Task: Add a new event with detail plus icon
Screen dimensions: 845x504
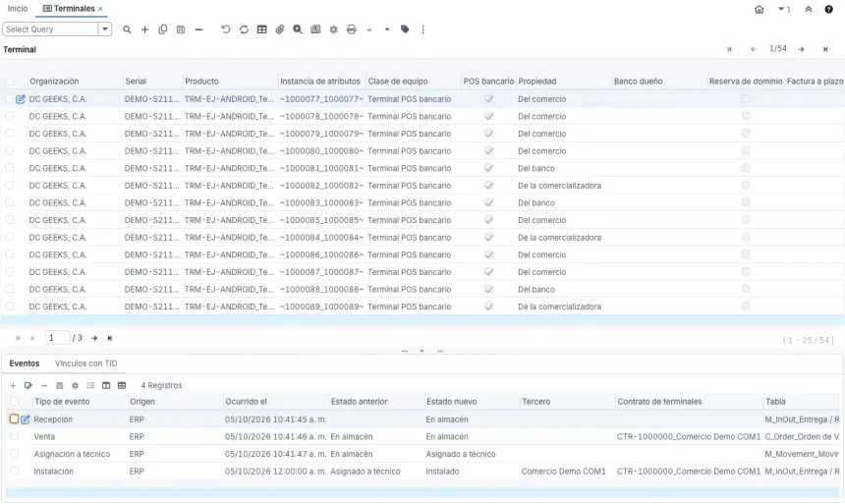Action: point(13,385)
